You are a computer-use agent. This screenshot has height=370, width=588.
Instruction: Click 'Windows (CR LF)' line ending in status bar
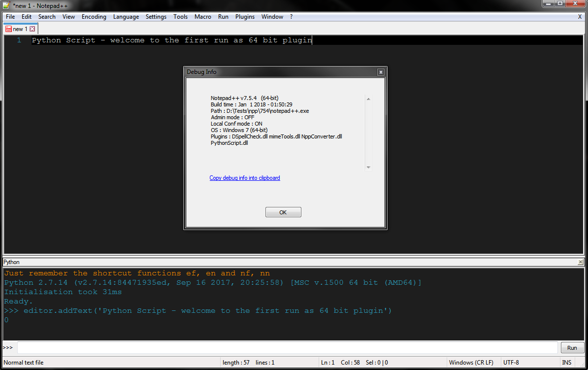click(471, 363)
